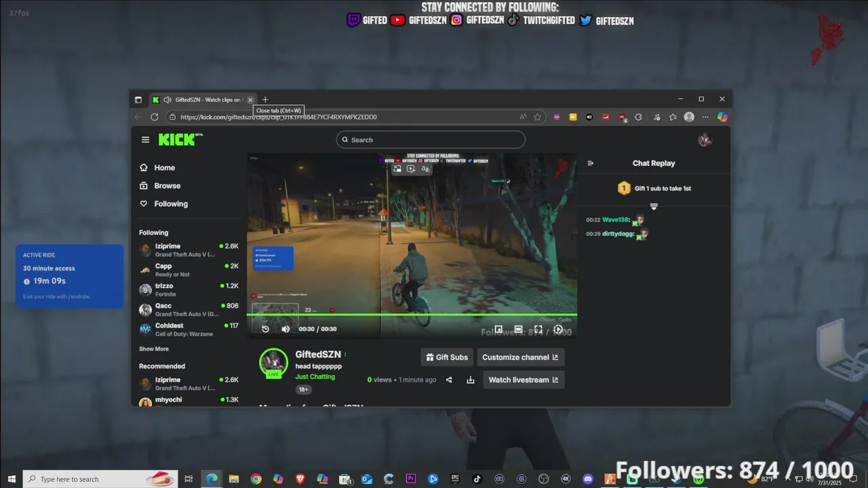Click the green video progress bar
The image size is (868, 488).
412,314
